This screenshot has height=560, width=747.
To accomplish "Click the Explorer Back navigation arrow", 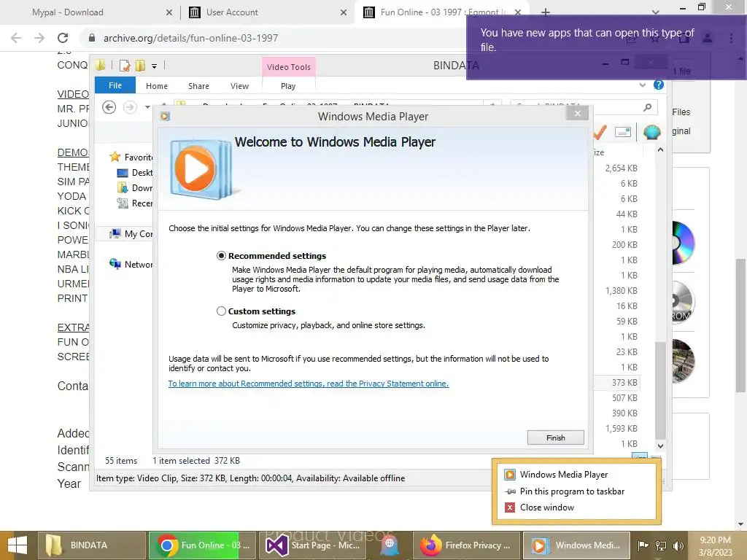I will pyautogui.click(x=109, y=107).
